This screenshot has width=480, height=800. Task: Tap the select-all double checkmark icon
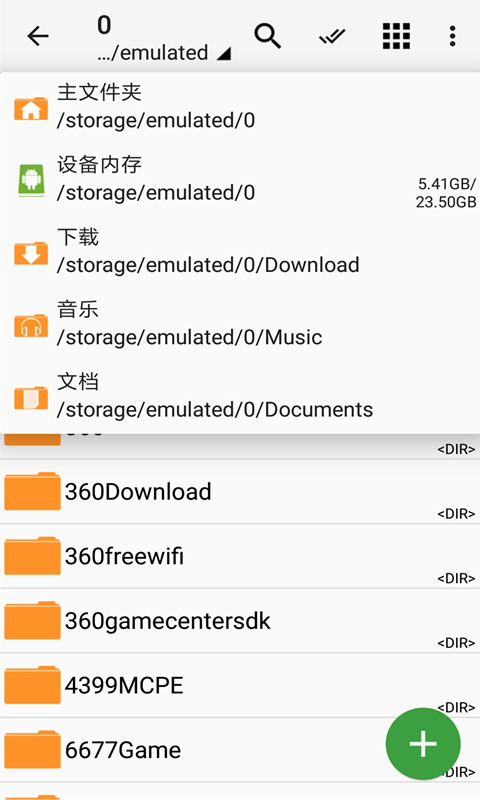332,36
